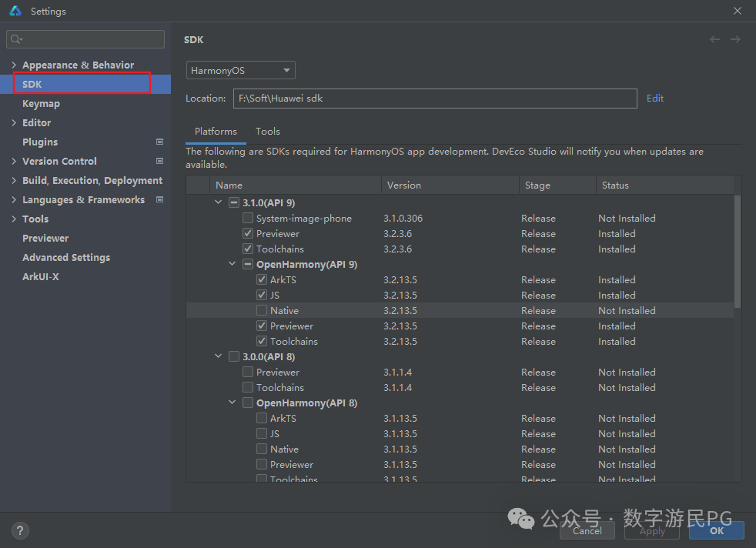756x548 pixels.
Task: Switch to the Platforms tab
Action: coord(216,131)
